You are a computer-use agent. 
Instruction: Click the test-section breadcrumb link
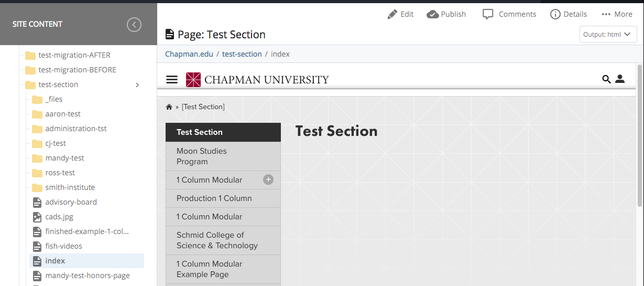242,54
